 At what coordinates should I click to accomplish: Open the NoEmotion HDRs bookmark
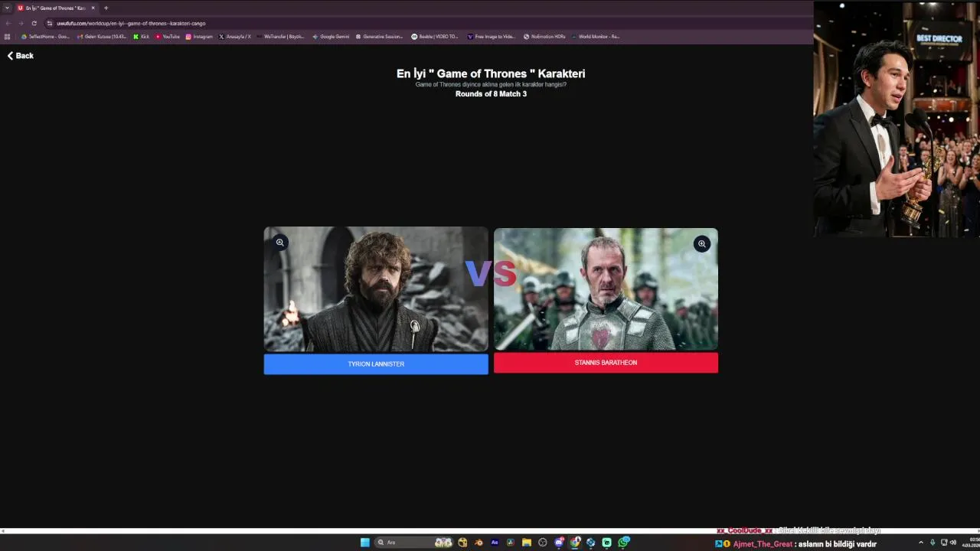(544, 37)
